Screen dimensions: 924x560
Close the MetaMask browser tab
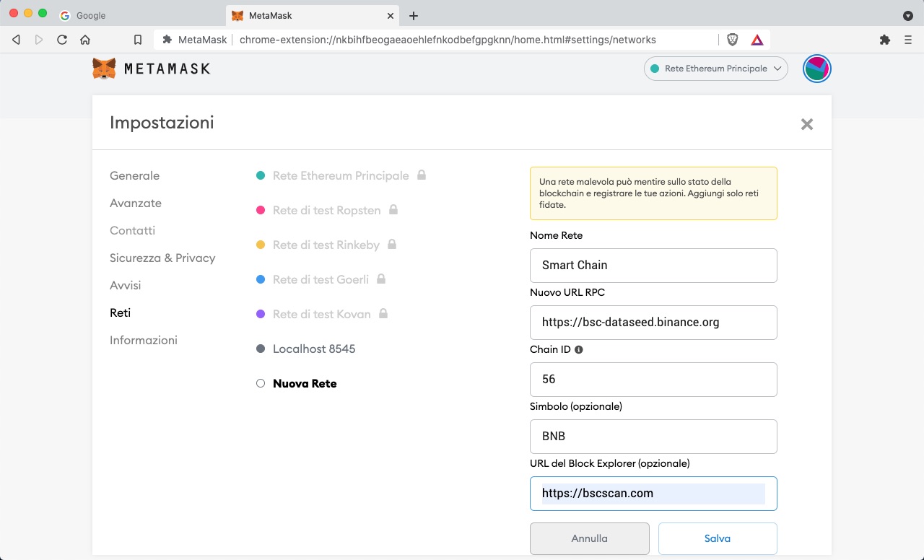pyautogui.click(x=391, y=15)
